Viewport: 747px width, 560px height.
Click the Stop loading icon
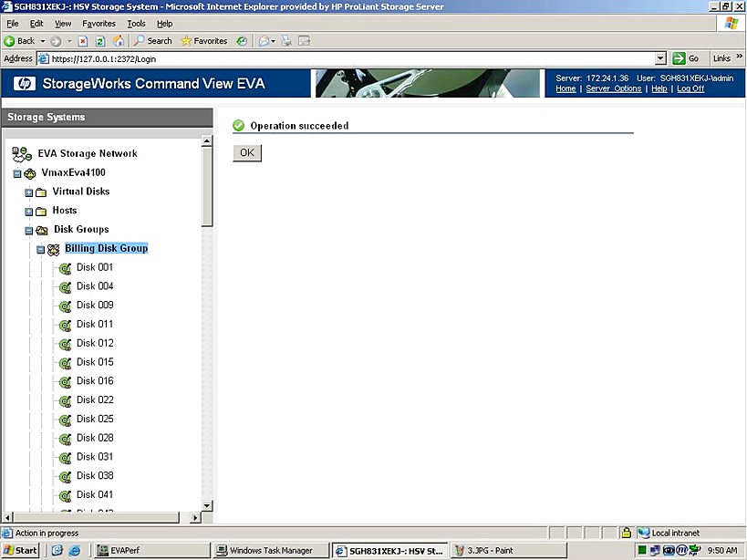[x=83, y=41]
